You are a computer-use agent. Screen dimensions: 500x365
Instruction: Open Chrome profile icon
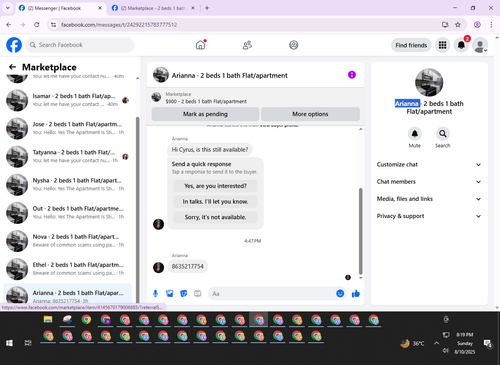477,25
